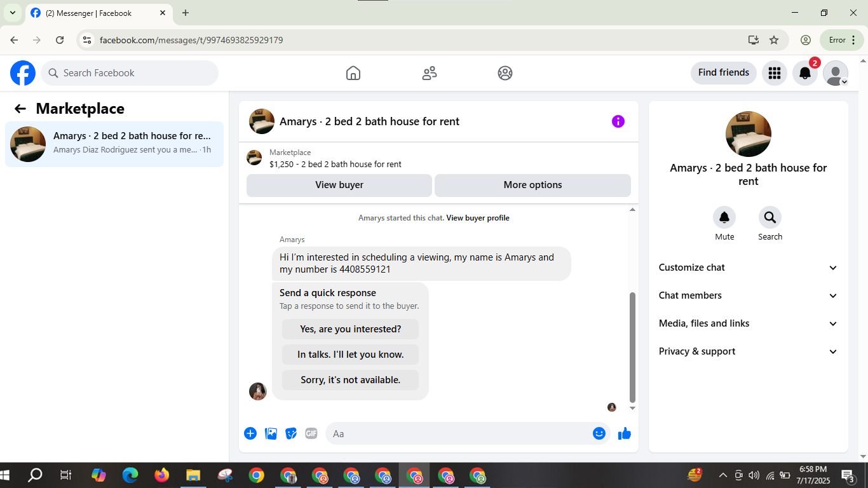868x488 pixels.
Task: Click the Find friends button
Action: [724, 73]
